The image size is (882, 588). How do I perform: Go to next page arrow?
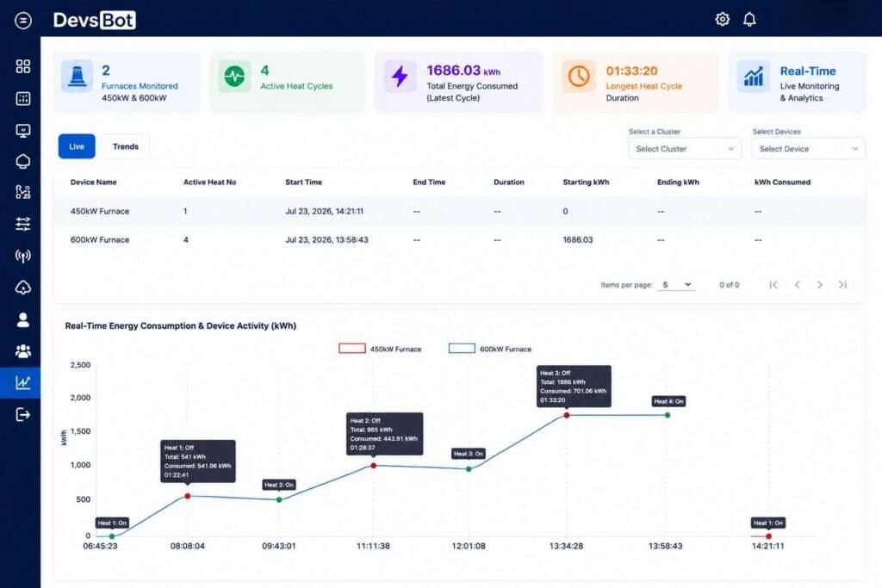point(820,285)
